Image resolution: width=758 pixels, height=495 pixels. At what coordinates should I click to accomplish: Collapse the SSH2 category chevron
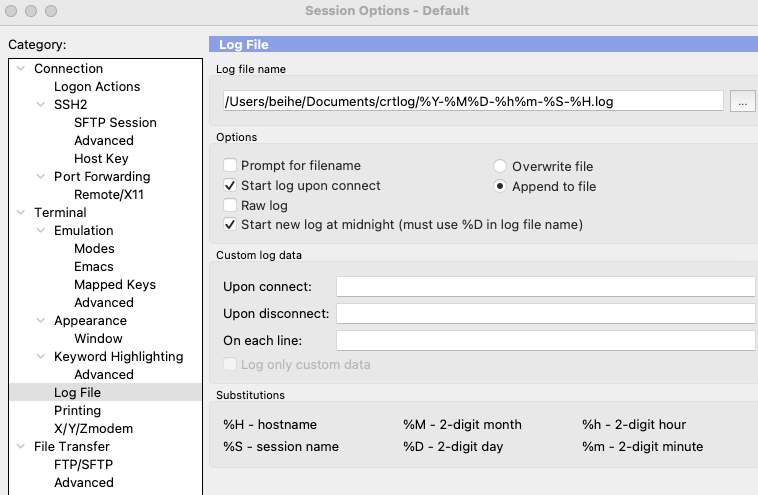[x=41, y=104]
